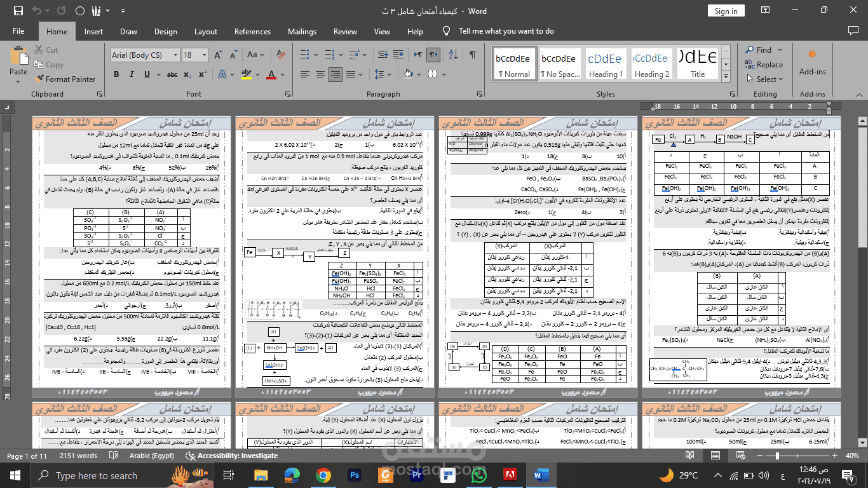Toggle italic formatting
The height and width of the screenshot is (488, 868).
point(131,74)
